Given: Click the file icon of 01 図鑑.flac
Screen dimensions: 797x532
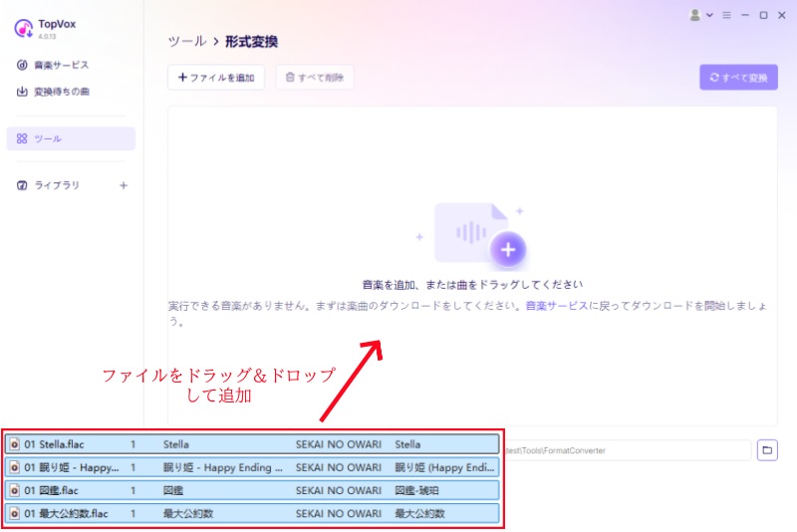Looking at the screenshot, I should (15, 490).
